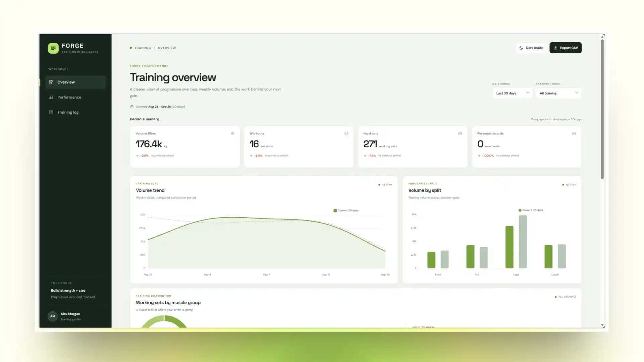644x362 pixels.
Task: Click the Sep 11 axis label
Action: pyautogui.click(x=267, y=275)
